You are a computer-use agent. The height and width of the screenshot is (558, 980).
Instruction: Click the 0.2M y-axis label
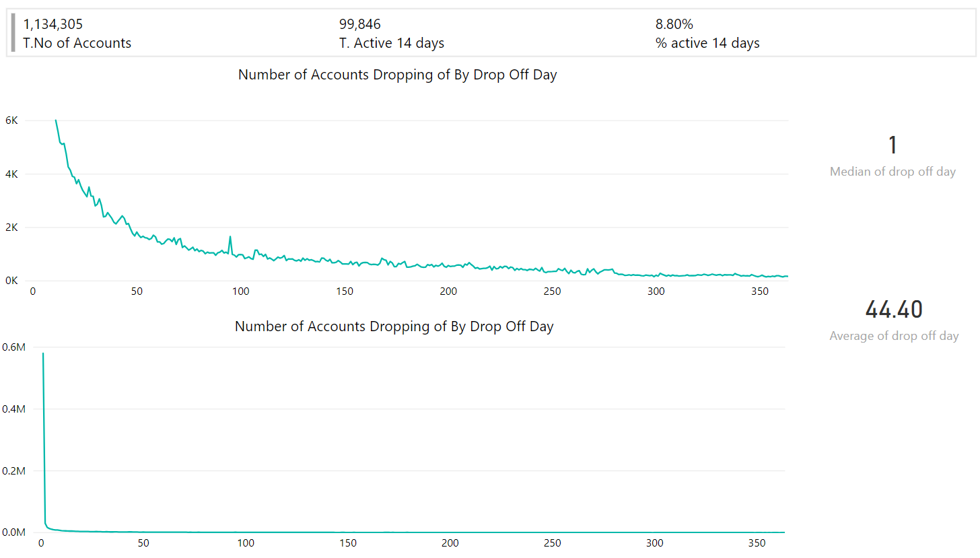coord(13,470)
